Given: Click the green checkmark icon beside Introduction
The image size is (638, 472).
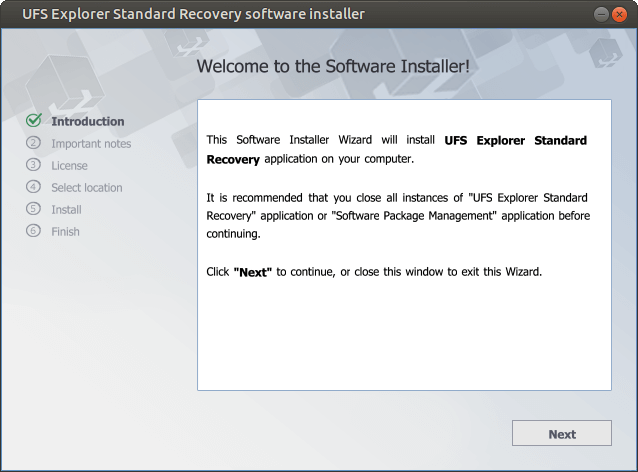Looking at the screenshot, I should tap(33, 120).
